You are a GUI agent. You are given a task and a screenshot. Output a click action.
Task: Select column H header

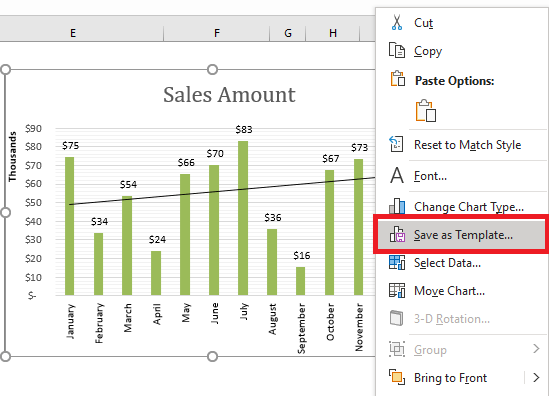coord(333,33)
